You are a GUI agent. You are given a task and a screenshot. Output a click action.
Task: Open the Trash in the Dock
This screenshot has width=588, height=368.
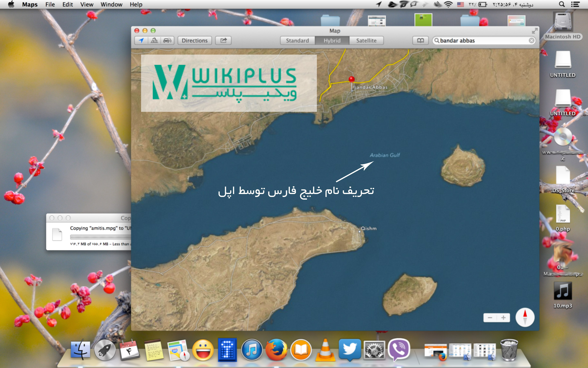(509, 350)
